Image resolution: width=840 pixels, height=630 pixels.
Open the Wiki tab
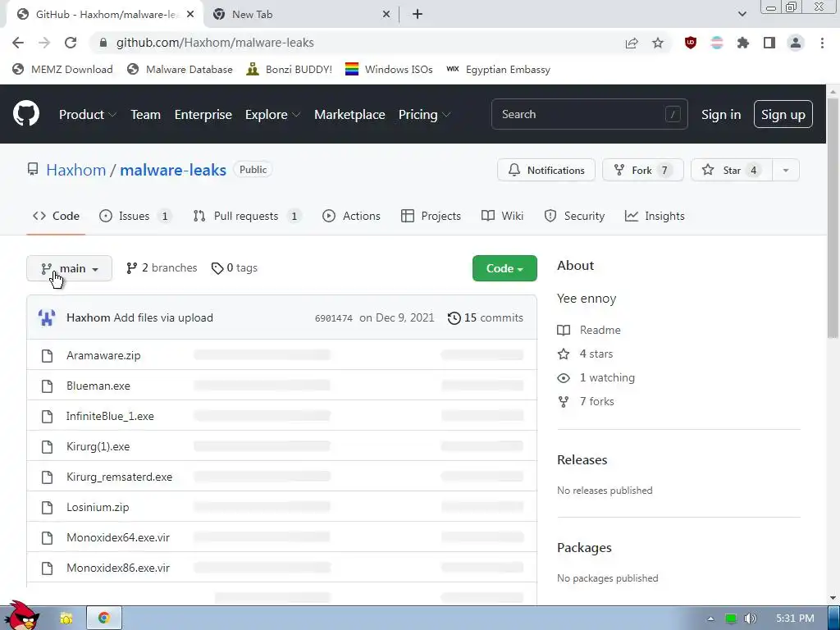point(503,216)
